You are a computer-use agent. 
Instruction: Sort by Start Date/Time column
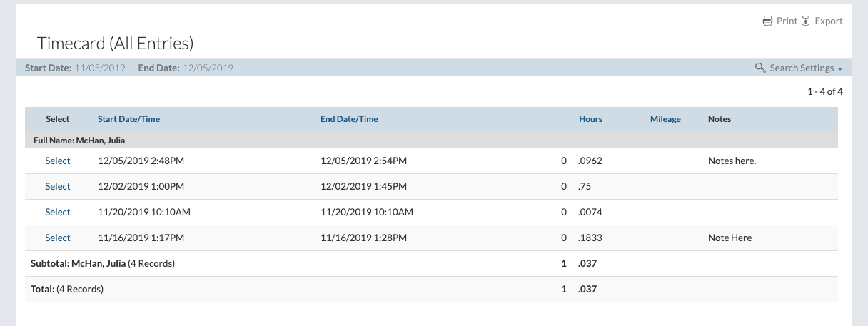click(x=128, y=119)
